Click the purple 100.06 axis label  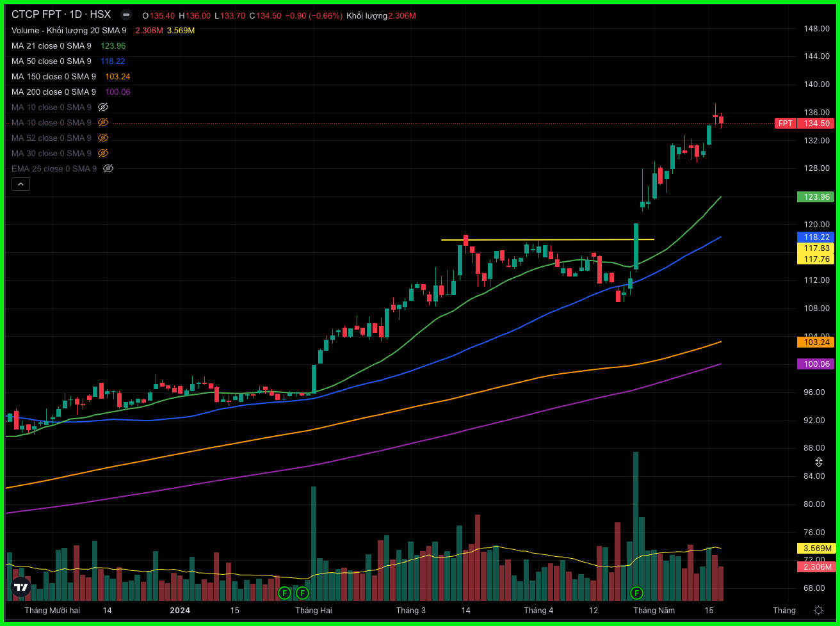[x=815, y=364]
